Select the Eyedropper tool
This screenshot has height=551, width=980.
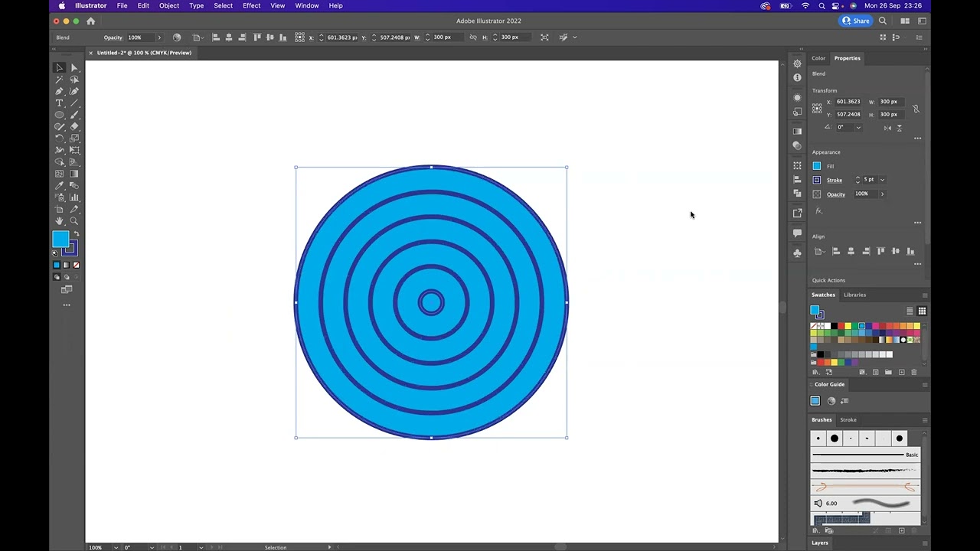pos(59,185)
